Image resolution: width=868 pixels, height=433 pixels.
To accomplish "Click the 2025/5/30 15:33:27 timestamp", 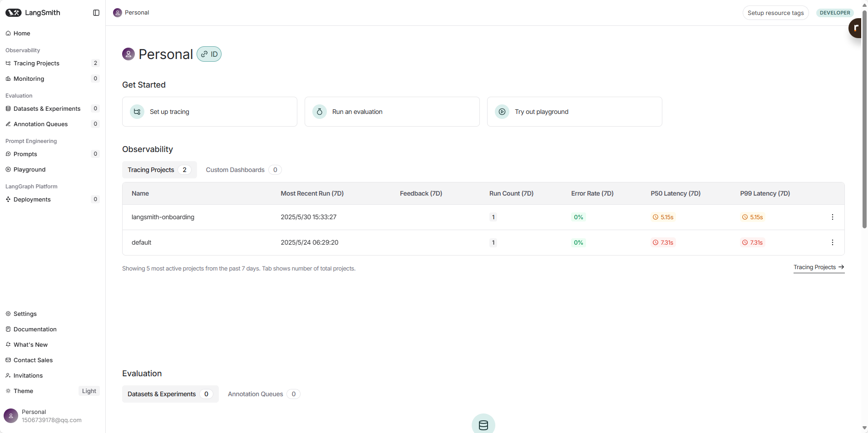I will [x=309, y=217].
